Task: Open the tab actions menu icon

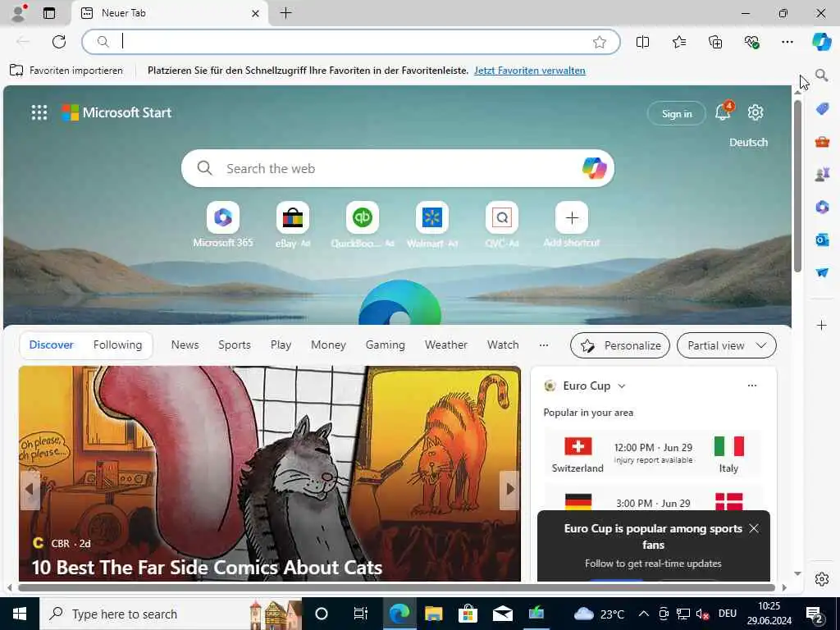Action: coord(49,13)
